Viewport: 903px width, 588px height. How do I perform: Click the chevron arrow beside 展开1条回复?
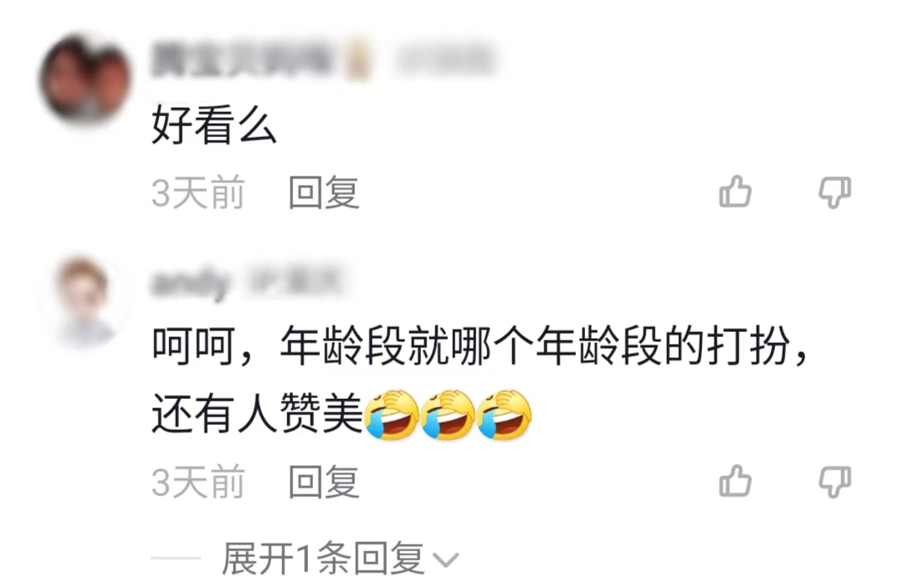(x=446, y=560)
